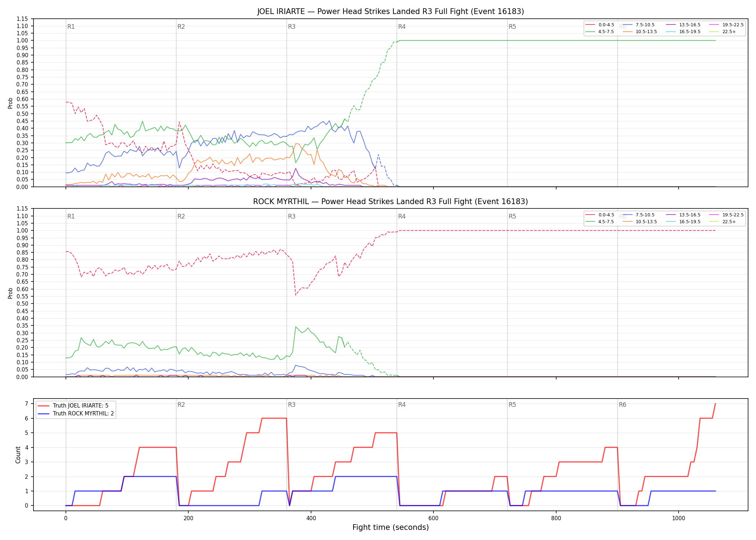The width and height of the screenshot is (756, 540).
Task: Click the R4 round marker in the ROCK MYRTHIL chart
Action: pos(402,216)
